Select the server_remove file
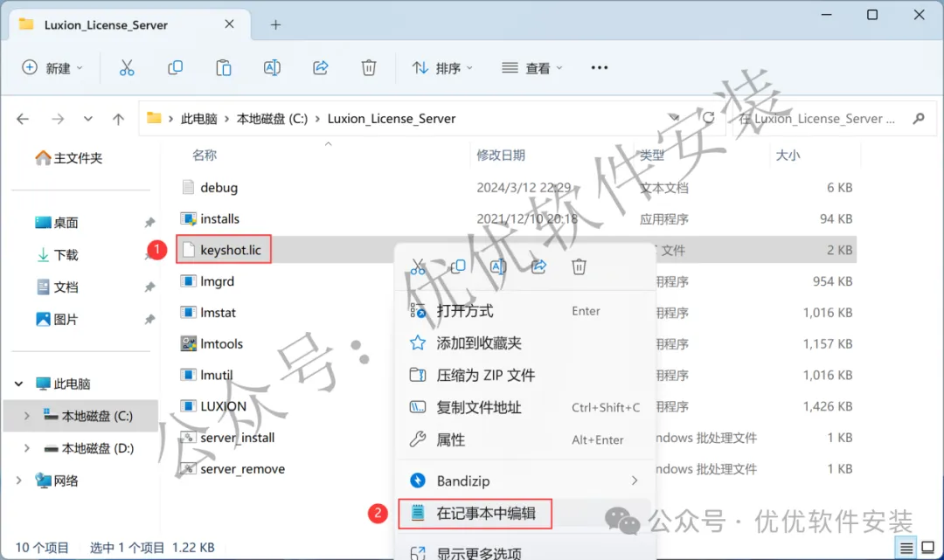Image resolution: width=944 pixels, height=560 pixels. (x=243, y=469)
